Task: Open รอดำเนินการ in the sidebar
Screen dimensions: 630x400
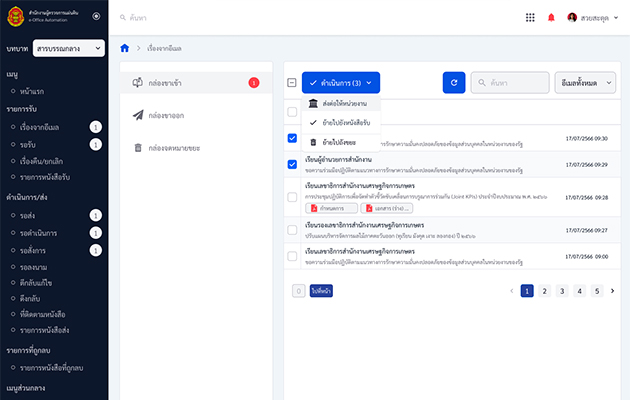Action: pyautogui.click(x=40, y=232)
